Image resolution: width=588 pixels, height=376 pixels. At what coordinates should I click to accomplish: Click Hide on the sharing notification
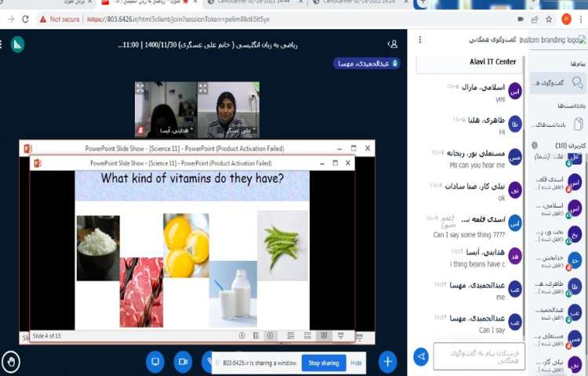[356, 363]
